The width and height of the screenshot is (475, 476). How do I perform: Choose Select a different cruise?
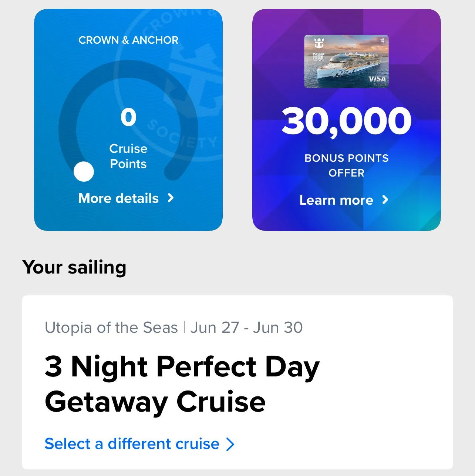pyautogui.click(x=132, y=444)
